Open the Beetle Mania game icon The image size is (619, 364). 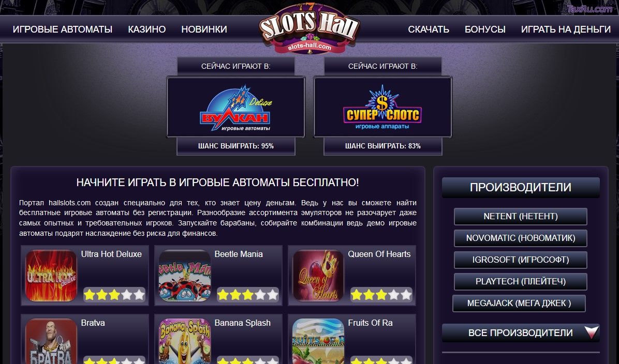(184, 276)
